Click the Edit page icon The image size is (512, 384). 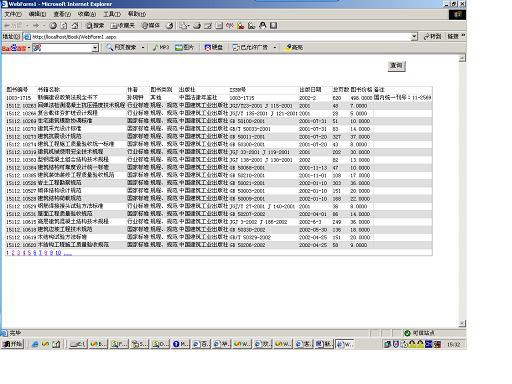208,25
